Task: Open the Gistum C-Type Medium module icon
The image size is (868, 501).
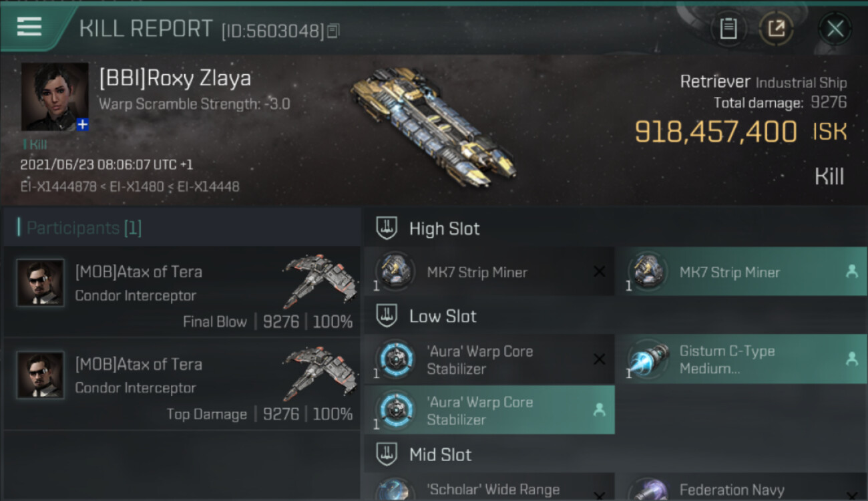Action: coord(648,359)
